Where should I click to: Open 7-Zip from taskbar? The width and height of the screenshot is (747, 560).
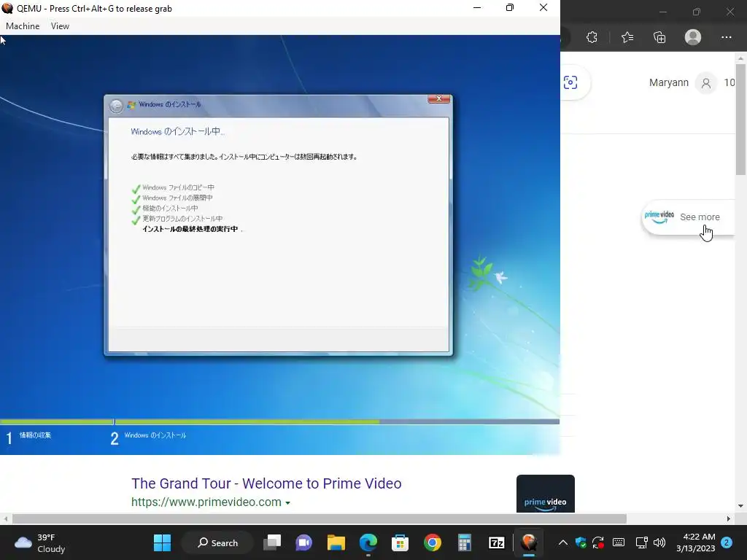pos(496,542)
